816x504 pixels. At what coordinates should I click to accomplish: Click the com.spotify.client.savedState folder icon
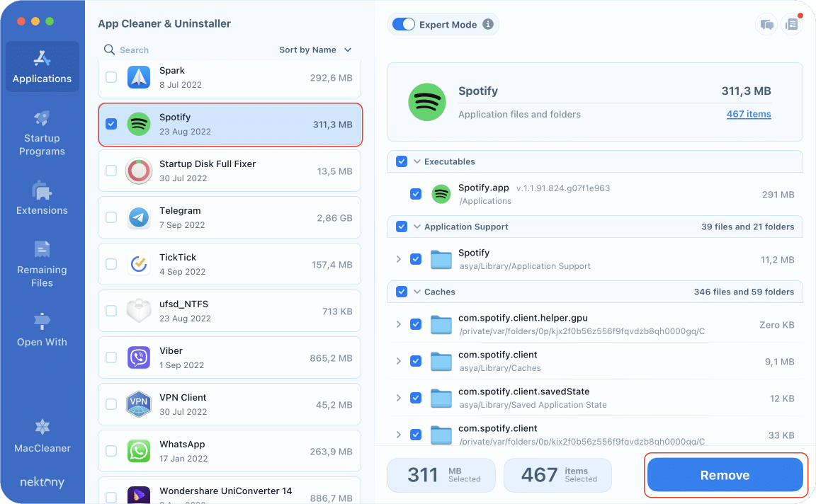[x=441, y=398]
